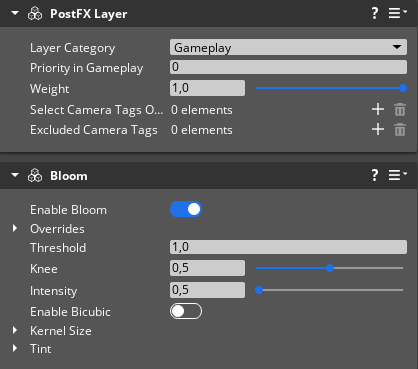The width and height of the screenshot is (418, 369).
Task: Open the Bloom component options menu
Action: 398,175
